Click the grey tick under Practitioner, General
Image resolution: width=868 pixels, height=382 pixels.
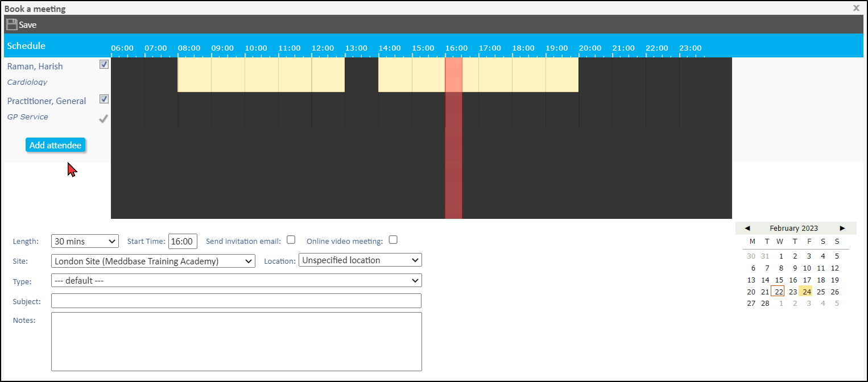pos(104,119)
